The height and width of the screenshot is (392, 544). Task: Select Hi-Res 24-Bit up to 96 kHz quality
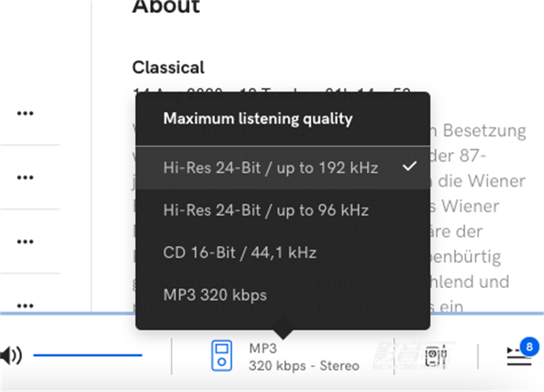pos(283,210)
